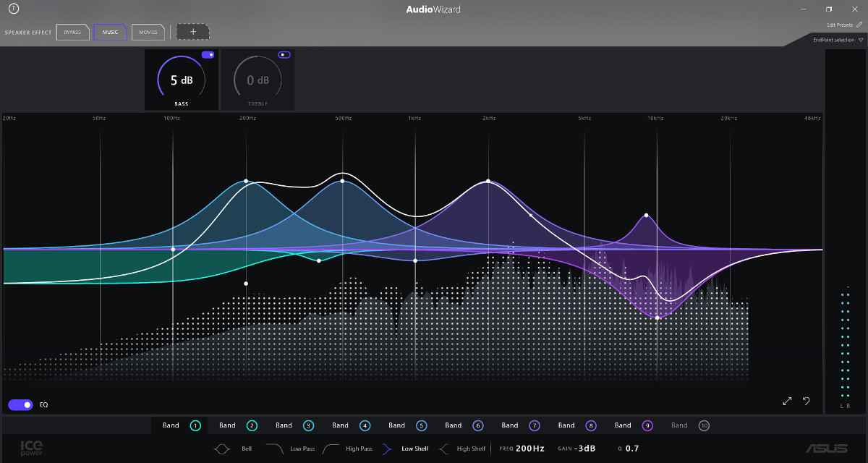Select the Band 7 circle

click(x=535, y=425)
